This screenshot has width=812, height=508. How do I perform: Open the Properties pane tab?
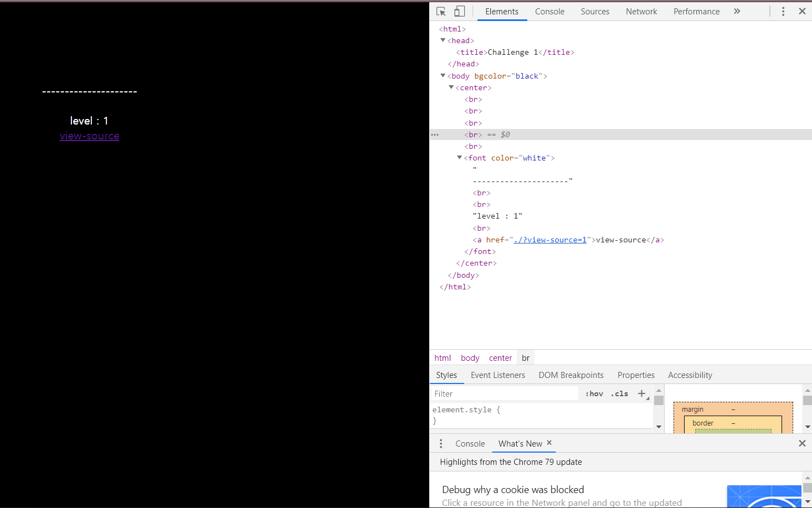click(636, 375)
